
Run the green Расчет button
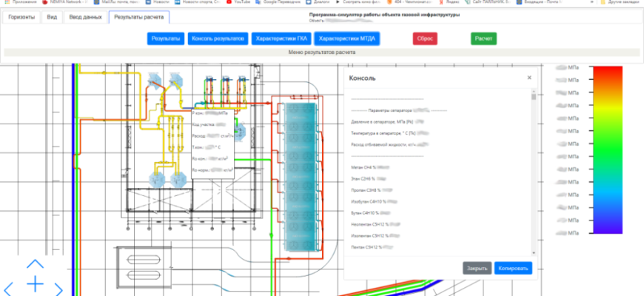(x=483, y=38)
